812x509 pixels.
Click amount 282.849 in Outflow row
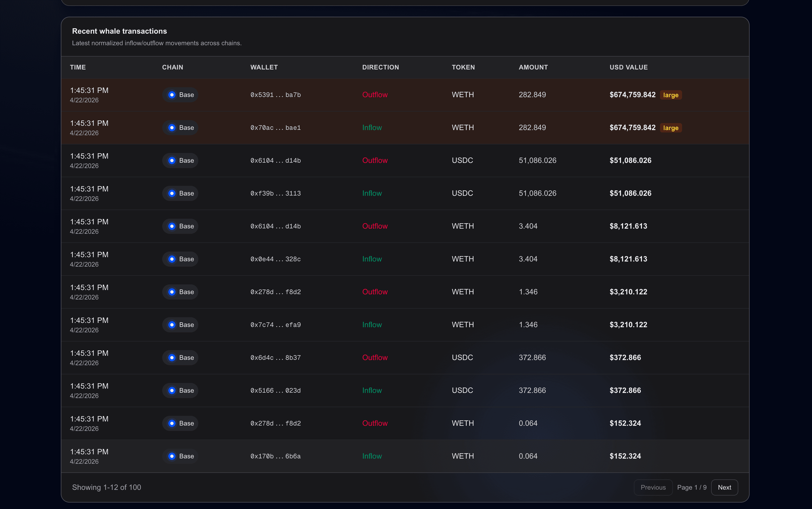point(532,95)
